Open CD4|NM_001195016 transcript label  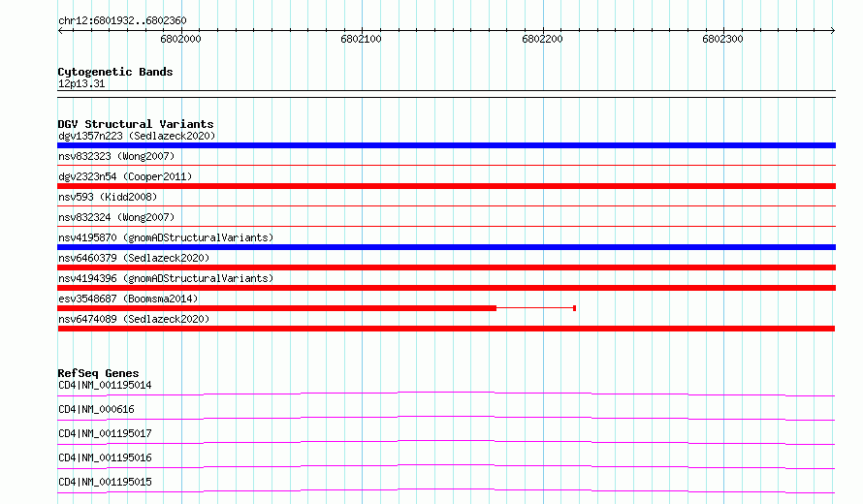pos(105,457)
